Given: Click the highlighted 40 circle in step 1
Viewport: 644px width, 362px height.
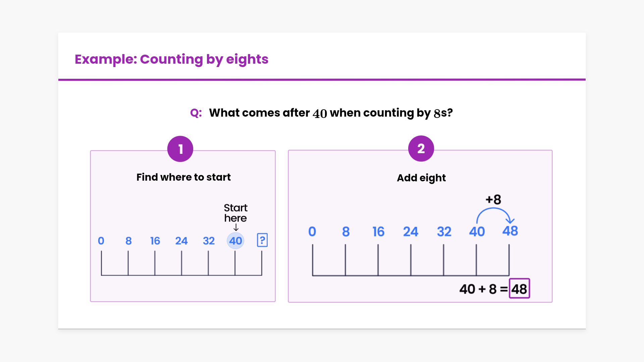Looking at the screenshot, I should pyautogui.click(x=235, y=241).
